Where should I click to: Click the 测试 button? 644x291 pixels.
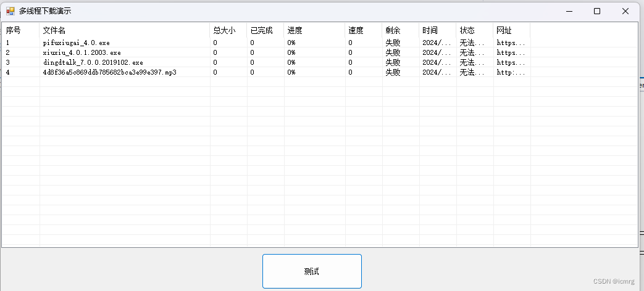tap(312, 271)
